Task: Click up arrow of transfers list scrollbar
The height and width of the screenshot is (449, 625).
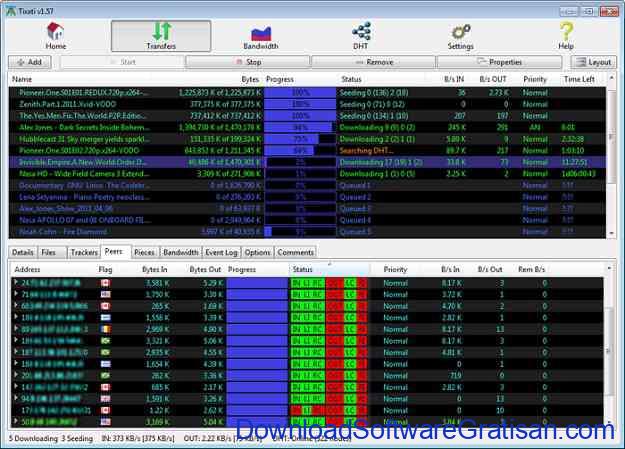Action: [611, 79]
